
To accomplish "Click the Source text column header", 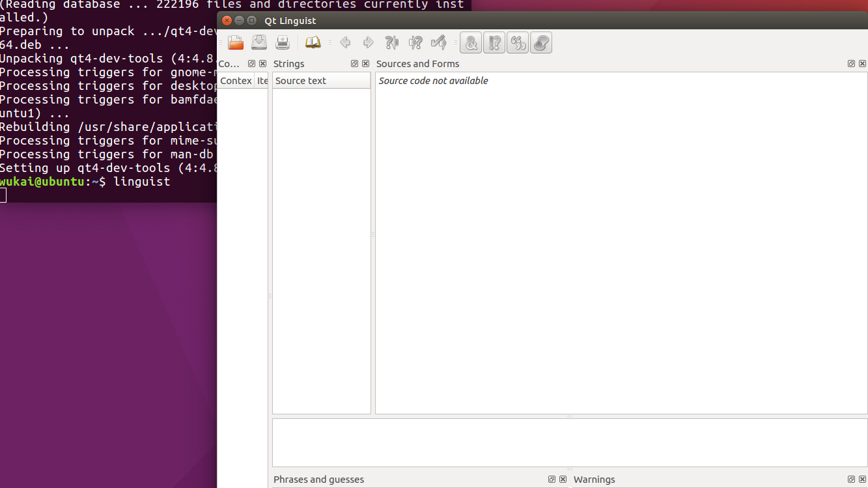I will 300,80.
